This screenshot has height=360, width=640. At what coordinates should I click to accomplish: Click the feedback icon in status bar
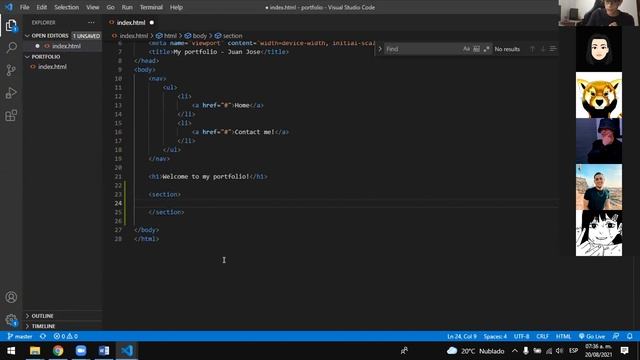(x=616, y=336)
